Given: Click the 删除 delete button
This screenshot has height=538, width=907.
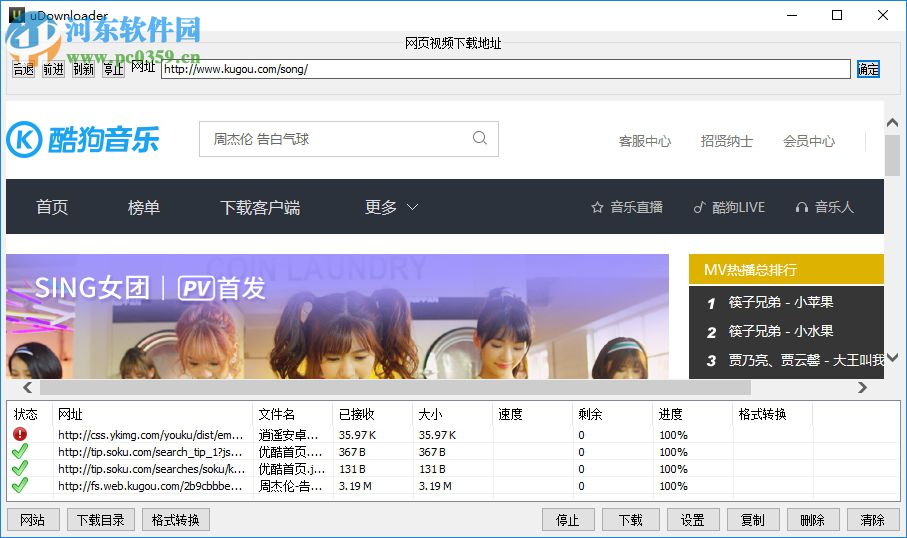Looking at the screenshot, I should click(813, 519).
